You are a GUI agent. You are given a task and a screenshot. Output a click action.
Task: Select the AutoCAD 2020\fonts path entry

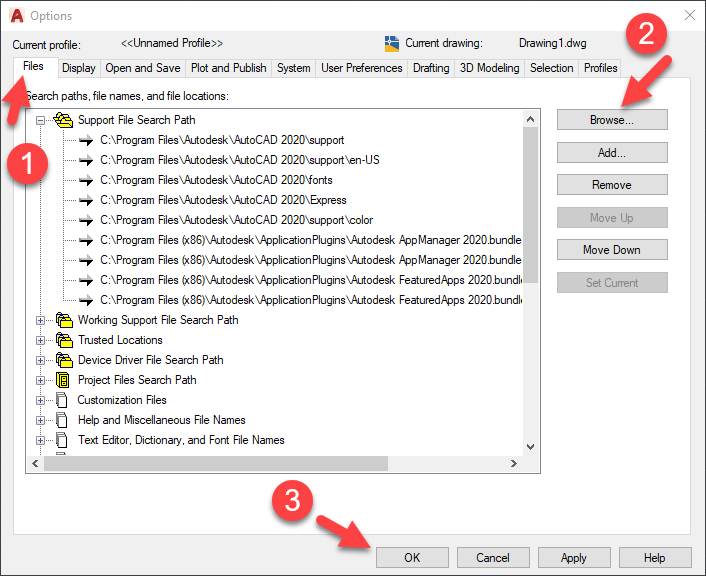pos(216,180)
